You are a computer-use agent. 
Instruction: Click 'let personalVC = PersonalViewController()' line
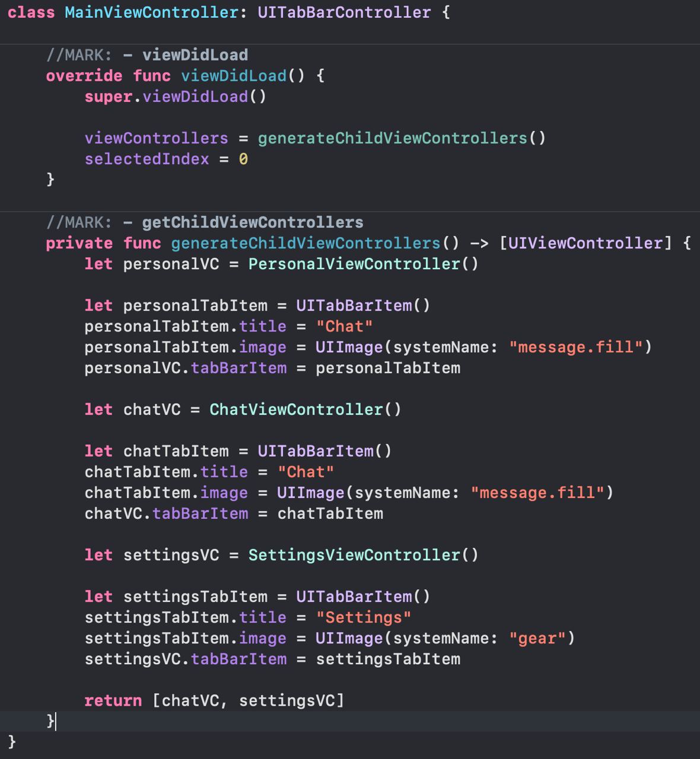click(281, 264)
